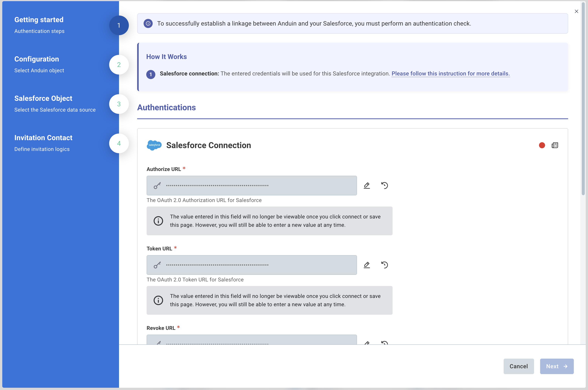Click the 'Authentication steps' subtitle

tap(39, 31)
